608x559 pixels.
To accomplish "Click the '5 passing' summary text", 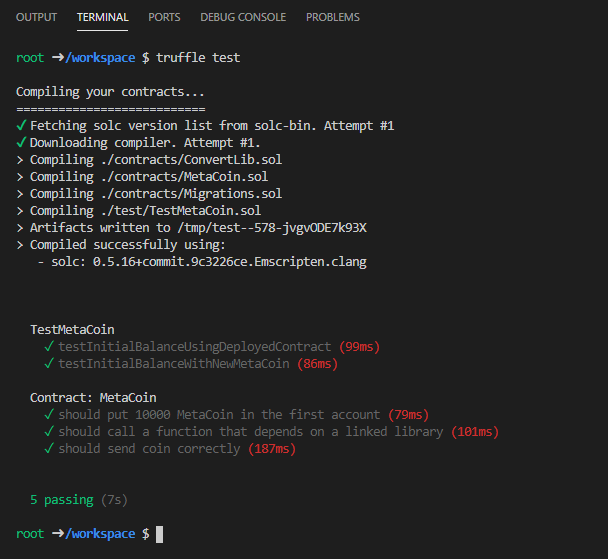I will (62, 500).
